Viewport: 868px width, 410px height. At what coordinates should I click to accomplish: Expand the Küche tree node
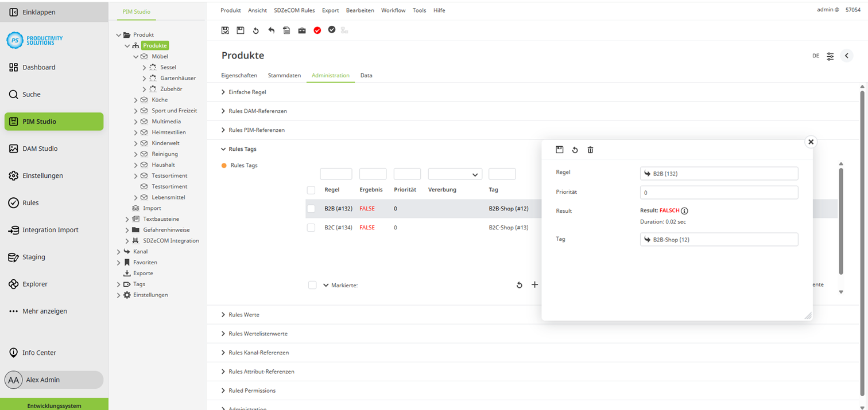click(136, 100)
